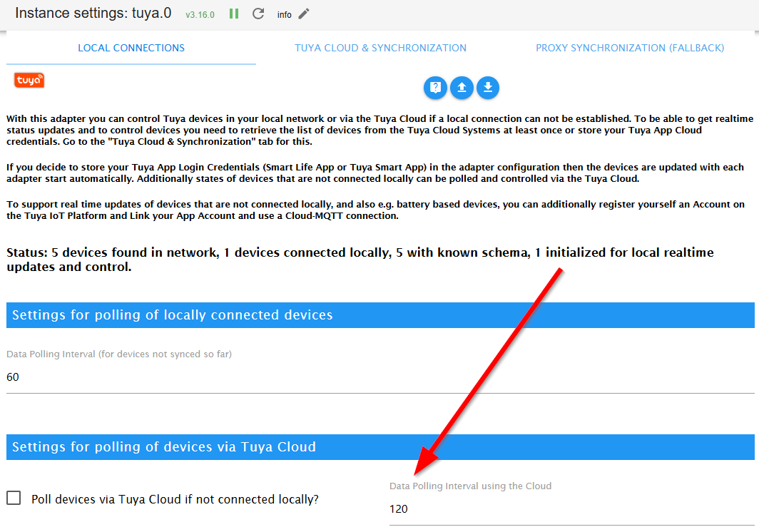Click the 'Settings for polling of devices via Tuya Cloud' header
Image resolution: width=759 pixels, height=532 pixels.
click(x=380, y=447)
